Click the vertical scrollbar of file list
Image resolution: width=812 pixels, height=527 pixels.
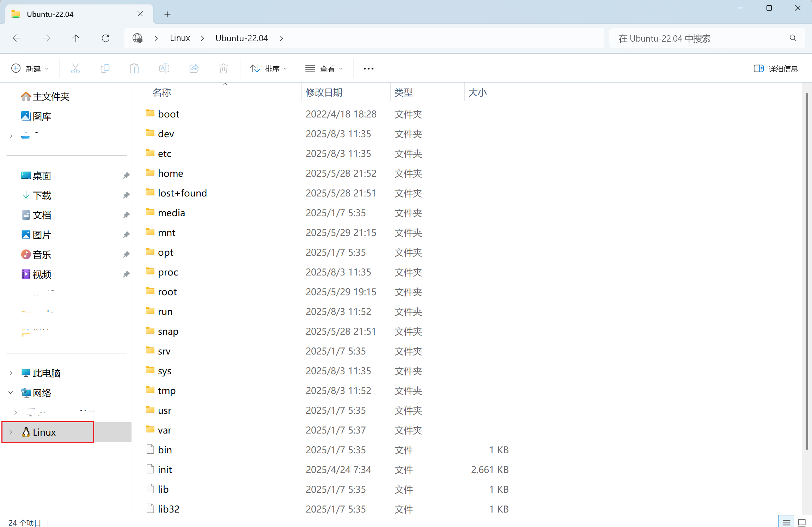806,272
